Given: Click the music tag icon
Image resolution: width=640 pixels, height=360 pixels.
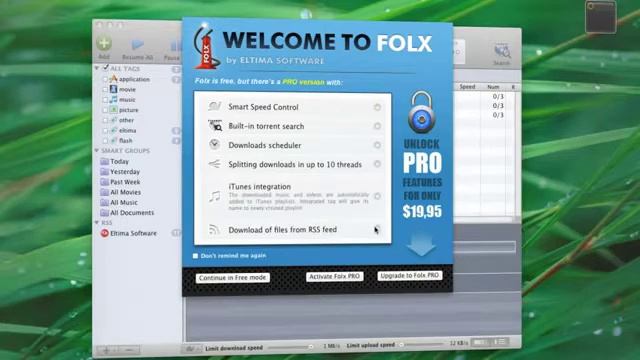Looking at the screenshot, I should point(114,99).
